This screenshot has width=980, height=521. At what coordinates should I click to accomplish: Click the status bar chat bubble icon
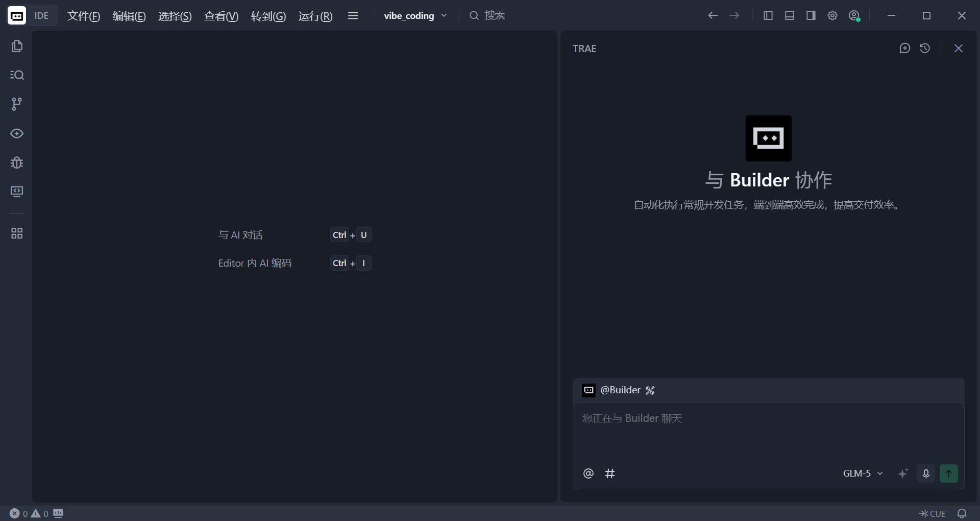58,513
